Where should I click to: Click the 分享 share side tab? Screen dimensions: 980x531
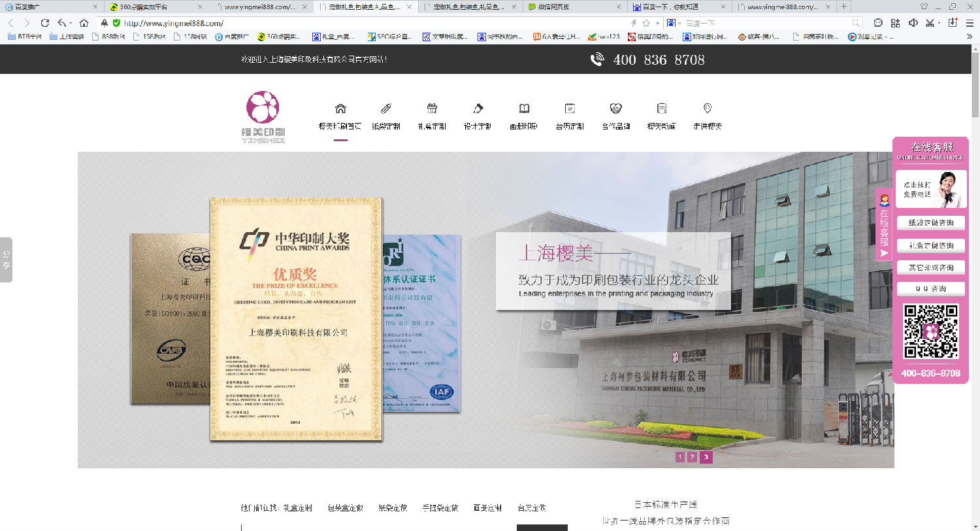pyautogui.click(x=6, y=260)
